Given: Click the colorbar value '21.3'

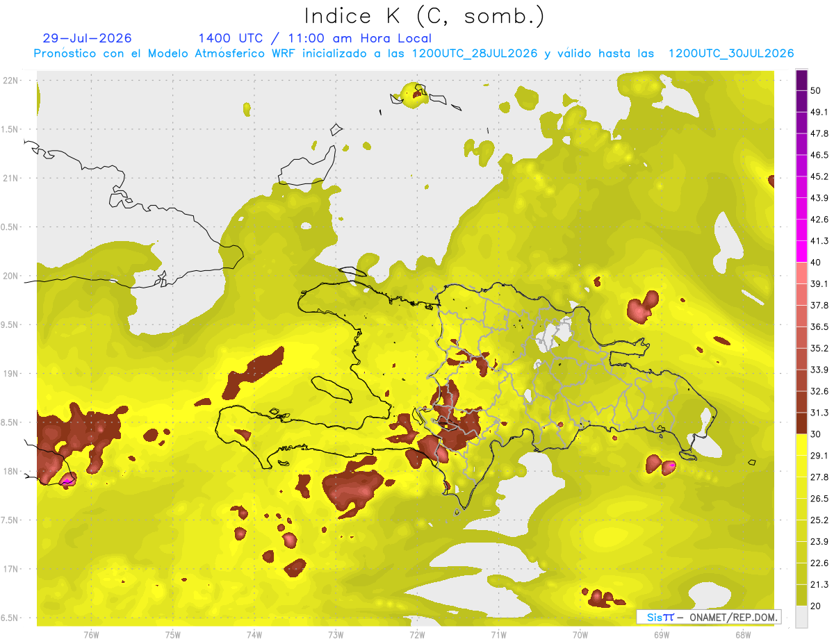Looking at the screenshot, I should [x=819, y=585].
